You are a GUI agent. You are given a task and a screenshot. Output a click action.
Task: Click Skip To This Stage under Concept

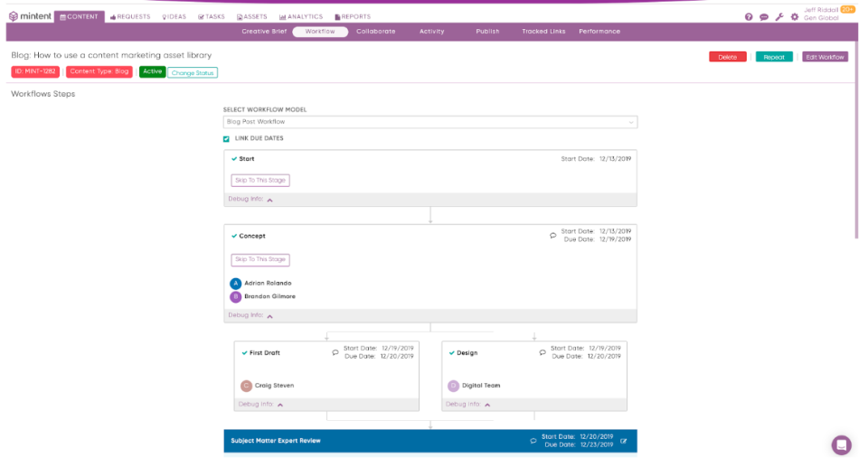260,259
